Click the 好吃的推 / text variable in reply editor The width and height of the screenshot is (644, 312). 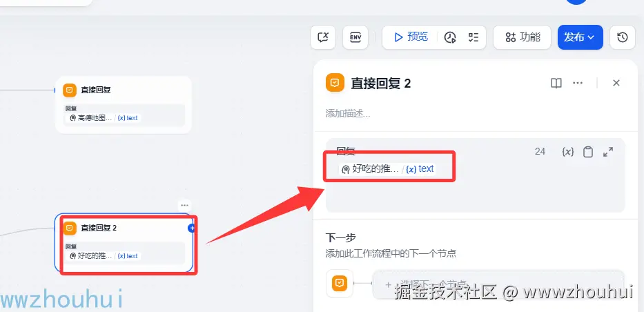point(388,168)
